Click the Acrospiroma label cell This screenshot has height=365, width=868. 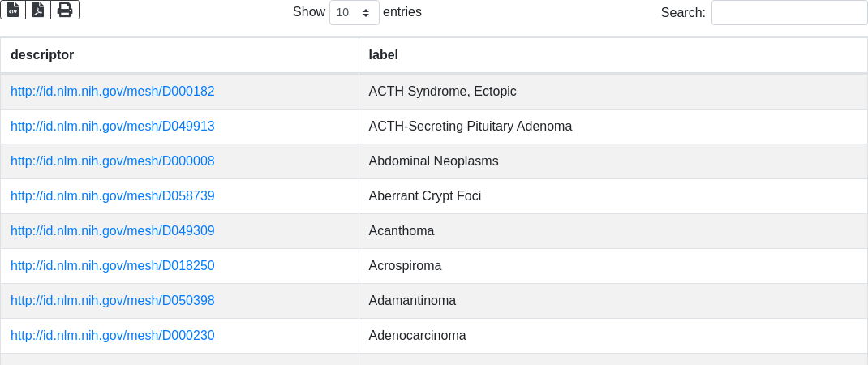click(x=406, y=266)
